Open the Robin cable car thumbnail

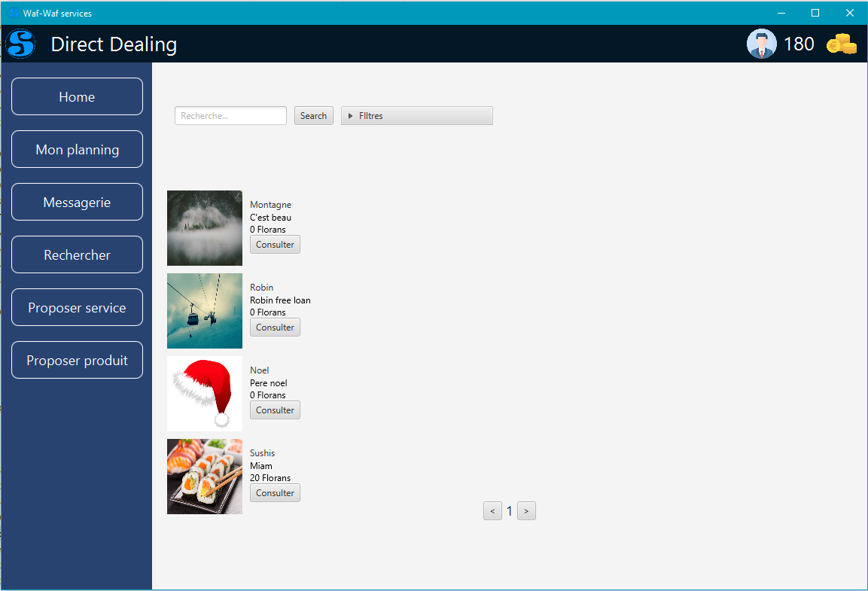click(x=205, y=311)
